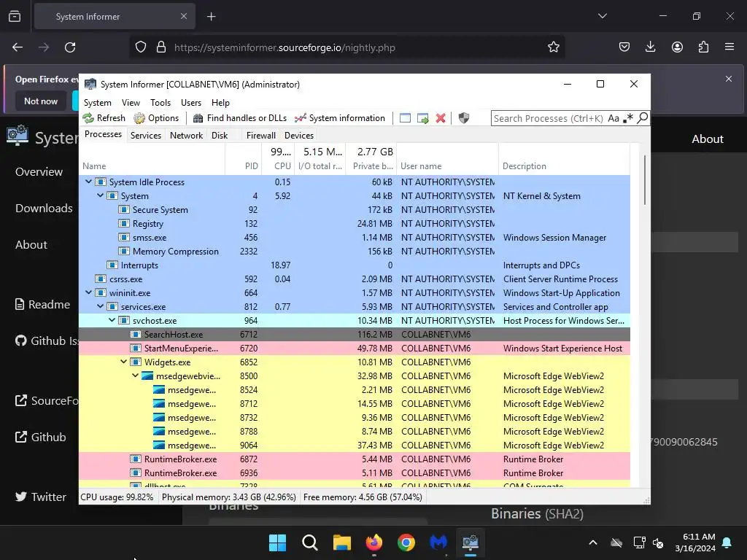Click Physical memory status bar entry
Viewport: 747px width, 560px height.
(x=228, y=497)
